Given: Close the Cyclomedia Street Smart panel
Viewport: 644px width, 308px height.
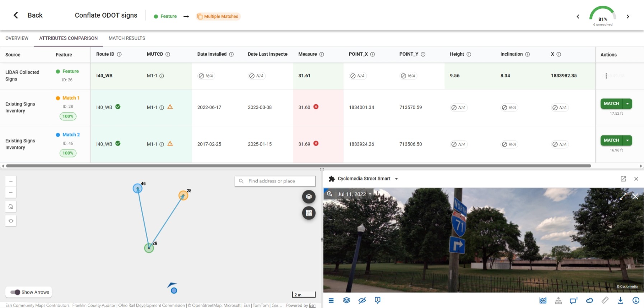Looking at the screenshot, I should coord(636,179).
